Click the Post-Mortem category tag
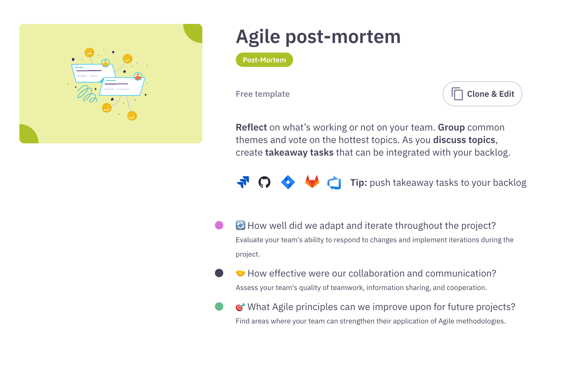Image resolution: width=588 pixels, height=365 pixels. (x=264, y=60)
